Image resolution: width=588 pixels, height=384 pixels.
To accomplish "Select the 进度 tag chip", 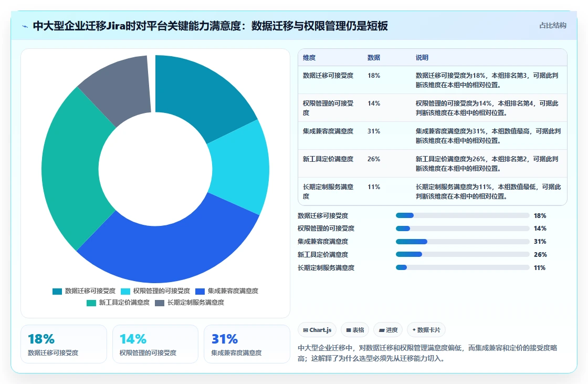I will tap(388, 330).
